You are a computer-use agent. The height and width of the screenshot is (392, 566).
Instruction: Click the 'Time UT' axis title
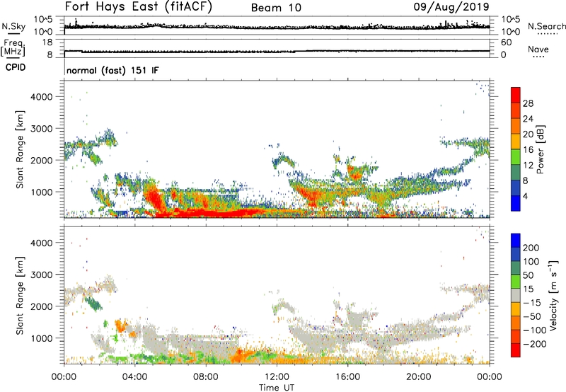[277, 387]
